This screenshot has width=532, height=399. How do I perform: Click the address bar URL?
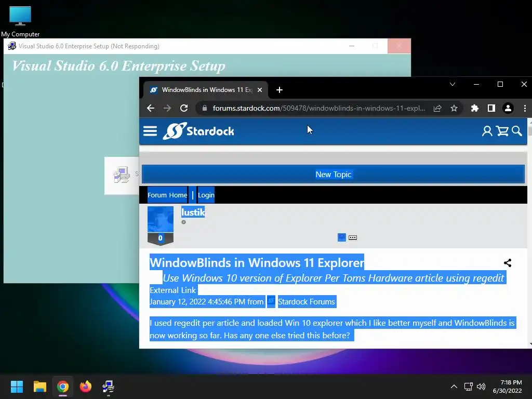(319, 108)
